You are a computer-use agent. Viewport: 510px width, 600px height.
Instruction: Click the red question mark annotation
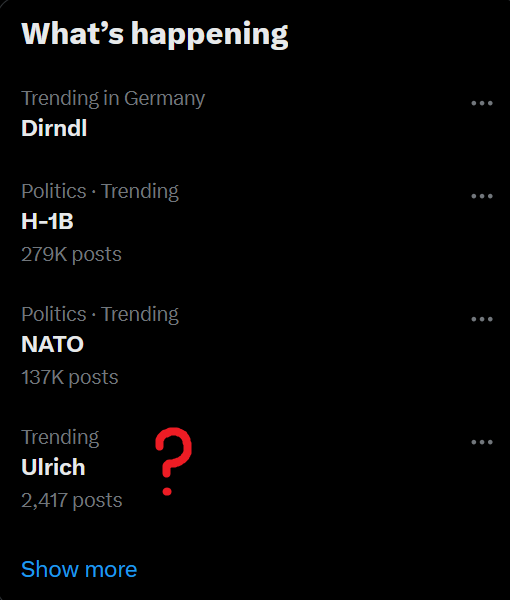tap(173, 461)
